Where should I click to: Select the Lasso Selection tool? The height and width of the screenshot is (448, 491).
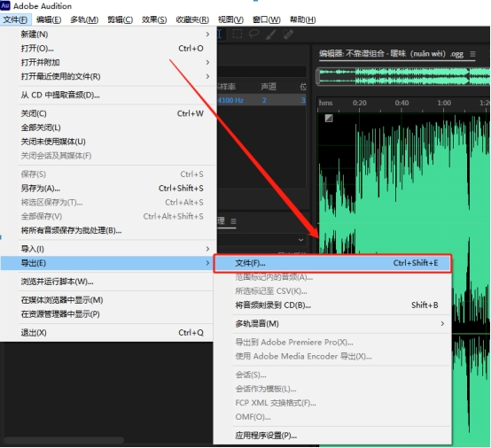[x=254, y=34]
